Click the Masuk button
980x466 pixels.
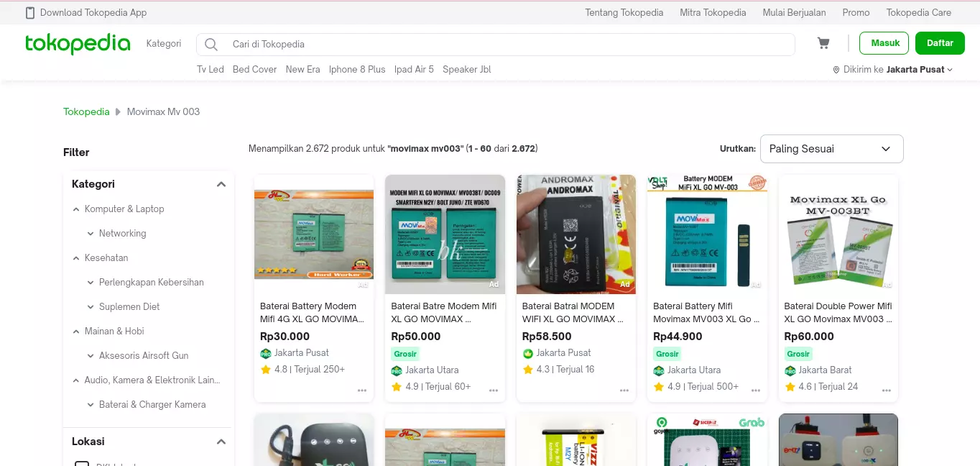coord(885,43)
